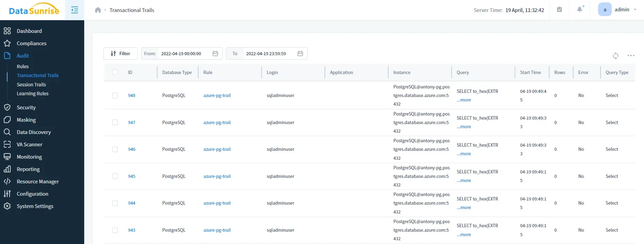
Task: Open the Learning Rules submenu item
Action: click(33, 94)
